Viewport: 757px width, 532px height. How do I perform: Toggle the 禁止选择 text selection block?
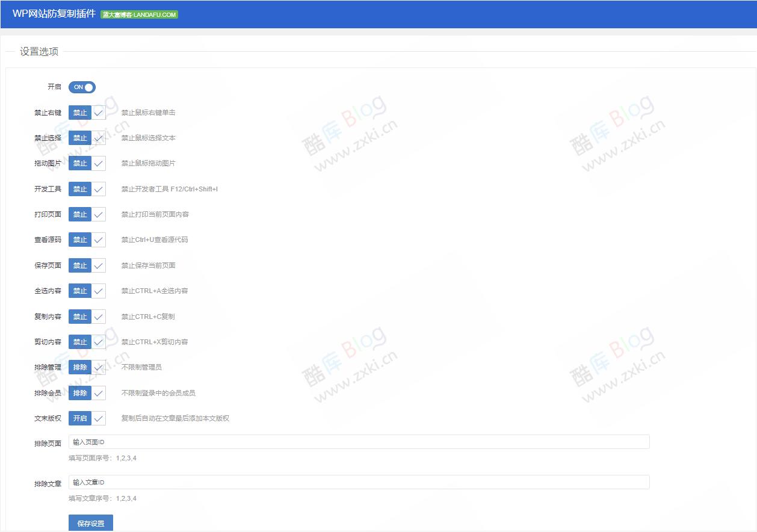coord(87,138)
